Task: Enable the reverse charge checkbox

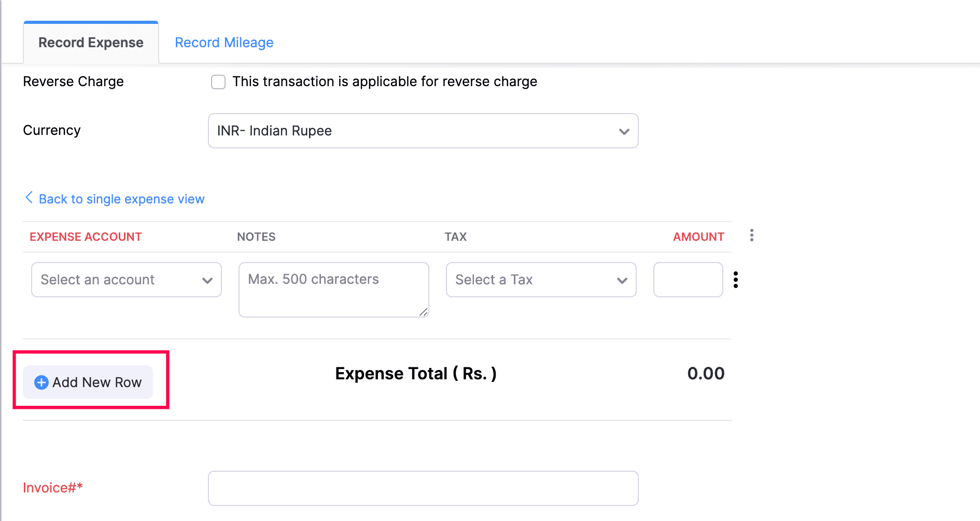Action: [218, 82]
